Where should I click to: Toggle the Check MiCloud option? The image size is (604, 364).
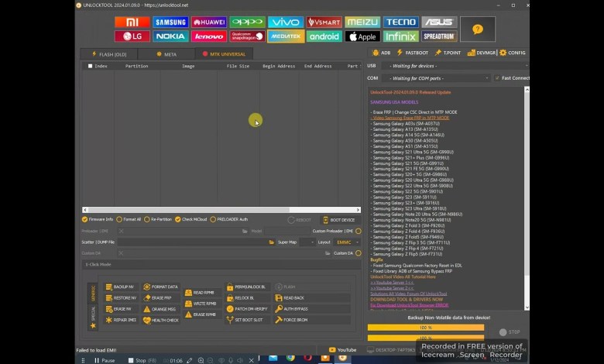coord(190,219)
